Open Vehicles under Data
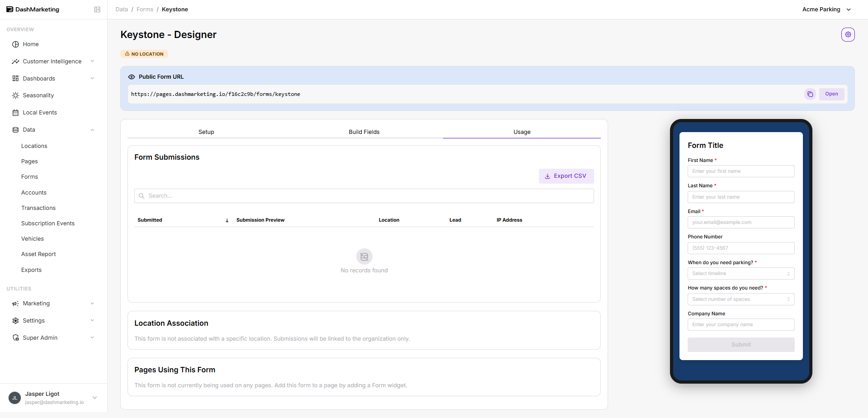868x418 pixels. (33, 239)
